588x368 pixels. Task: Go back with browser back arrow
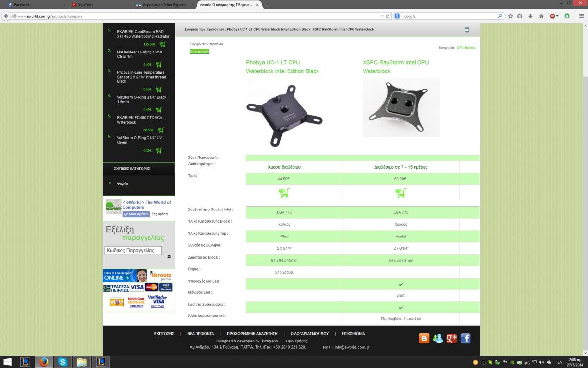click(6, 16)
